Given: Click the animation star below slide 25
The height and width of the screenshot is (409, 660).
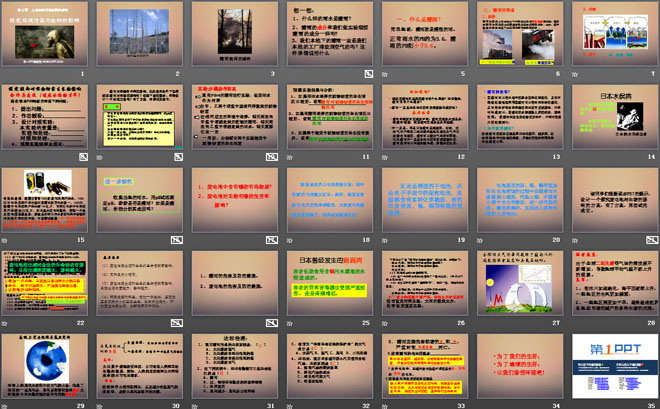Looking at the screenshot, I should pos(290,323).
